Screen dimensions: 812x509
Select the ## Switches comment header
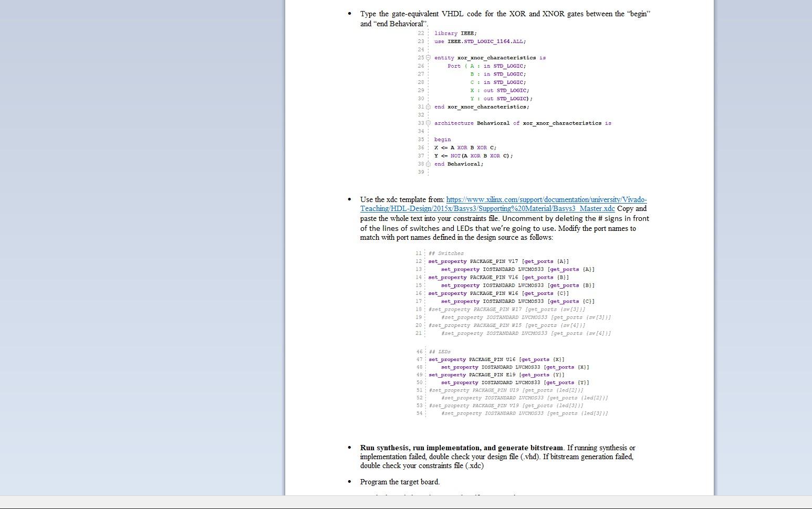pyautogui.click(x=446, y=253)
